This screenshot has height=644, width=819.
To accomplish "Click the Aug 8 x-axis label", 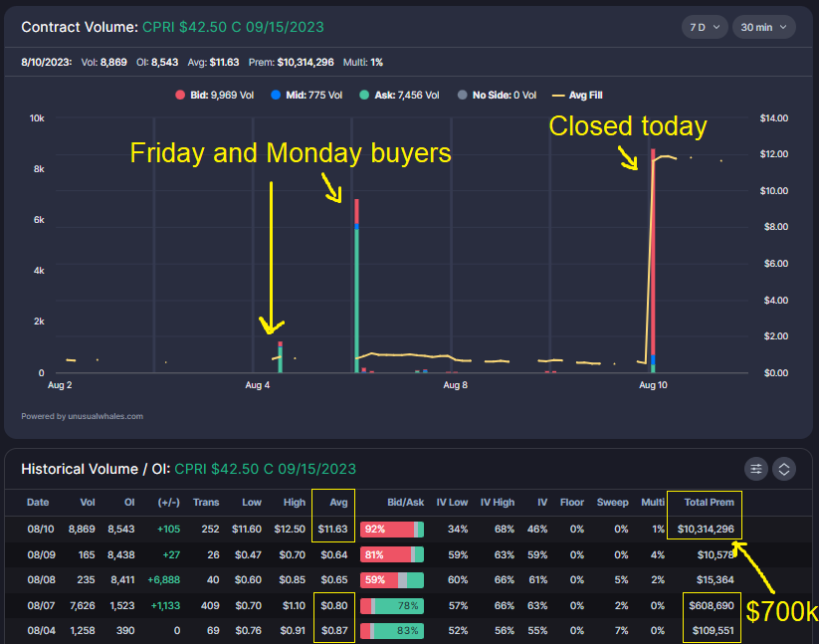I will [x=455, y=385].
